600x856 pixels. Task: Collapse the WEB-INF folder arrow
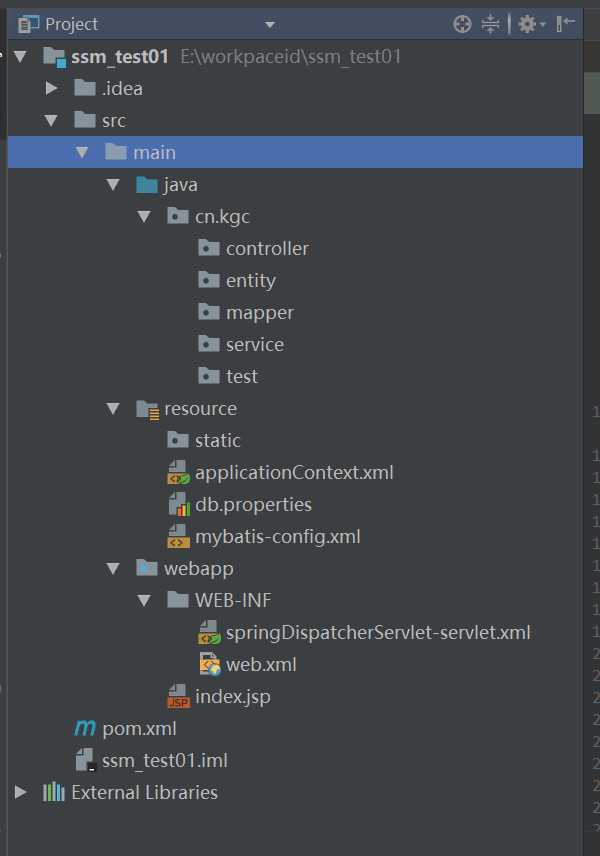144,601
